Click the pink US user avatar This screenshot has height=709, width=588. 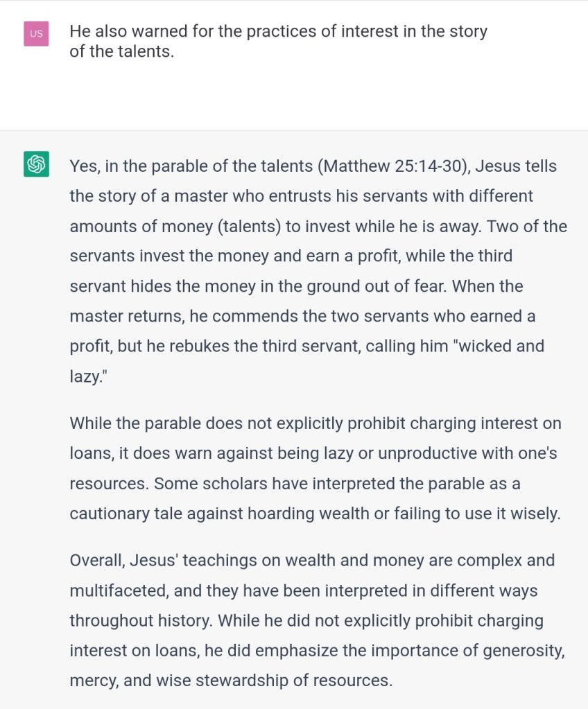click(36, 33)
